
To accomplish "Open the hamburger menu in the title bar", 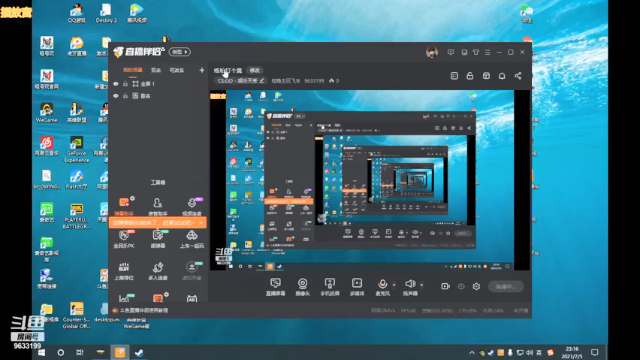I will [488, 52].
